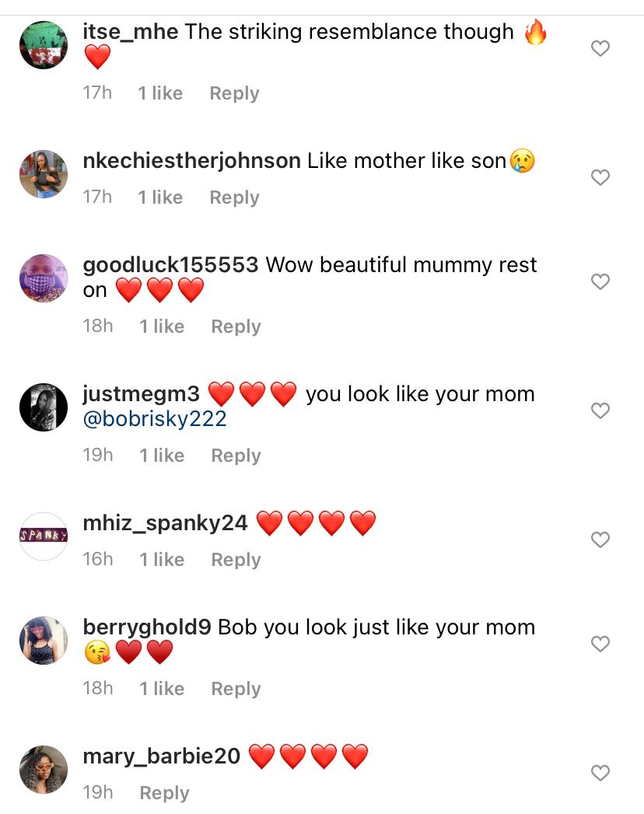Open mhiz_spanky24's Spanky profile photo
The height and width of the screenshot is (814, 644).
[x=44, y=536]
